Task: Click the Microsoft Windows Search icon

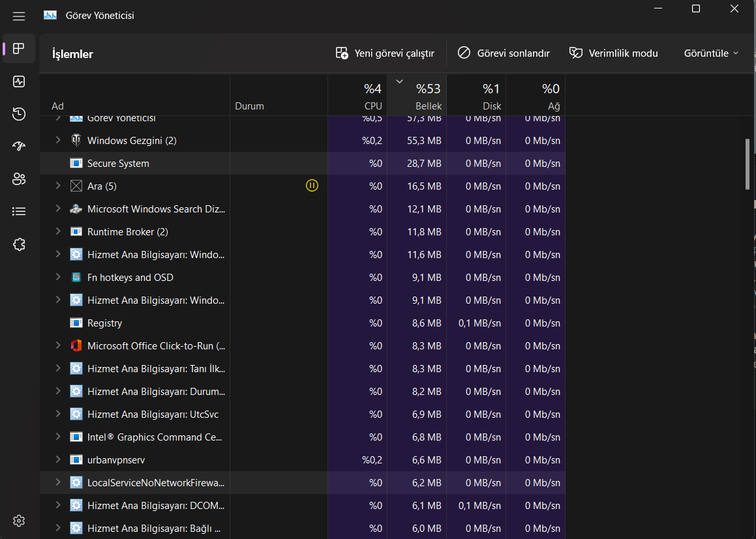Action: 76,209
